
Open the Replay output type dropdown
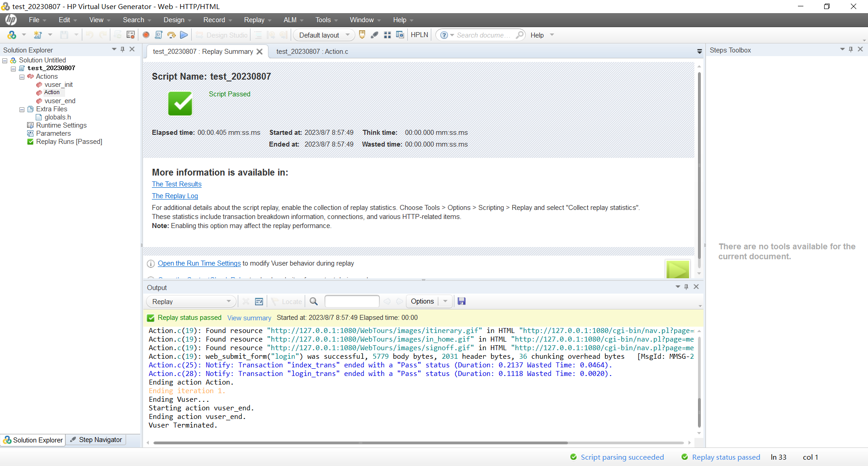coord(190,301)
